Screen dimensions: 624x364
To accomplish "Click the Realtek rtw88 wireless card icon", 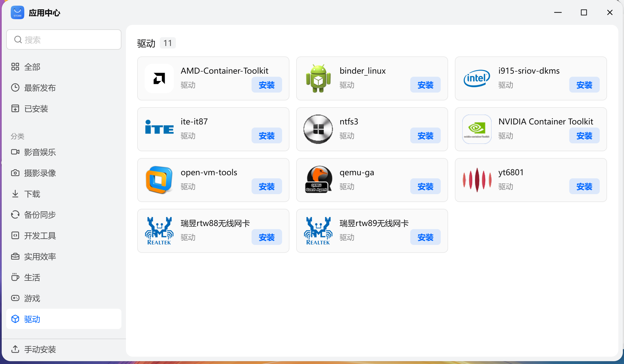I will tap(159, 231).
